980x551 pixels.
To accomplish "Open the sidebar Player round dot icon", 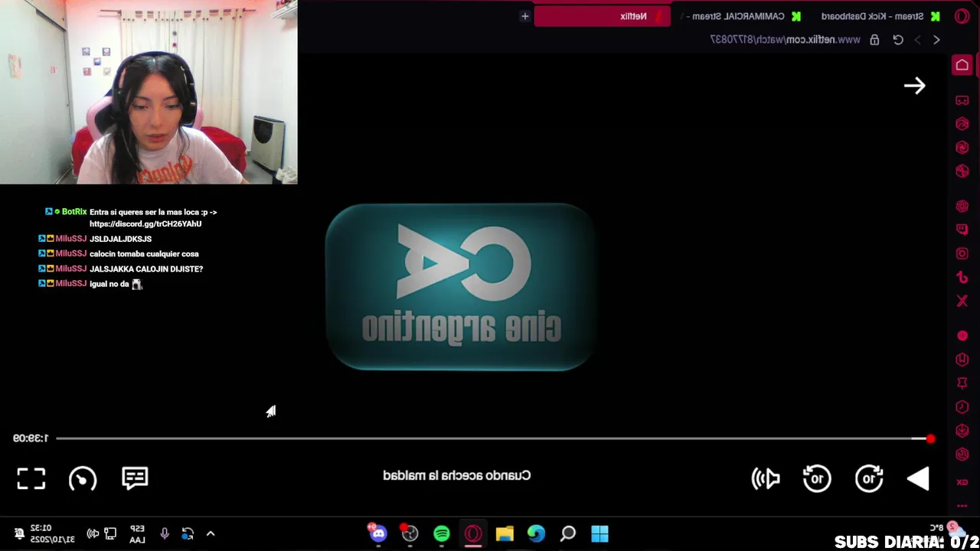I will pos(962,336).
